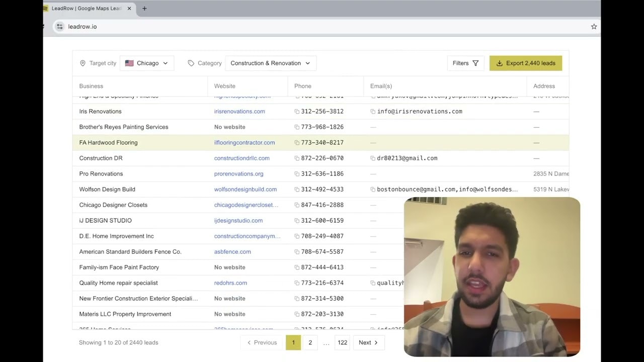644x362 pixels.
Task: Select the Iris Renovations business name
Action: click(x=101, y=112)
